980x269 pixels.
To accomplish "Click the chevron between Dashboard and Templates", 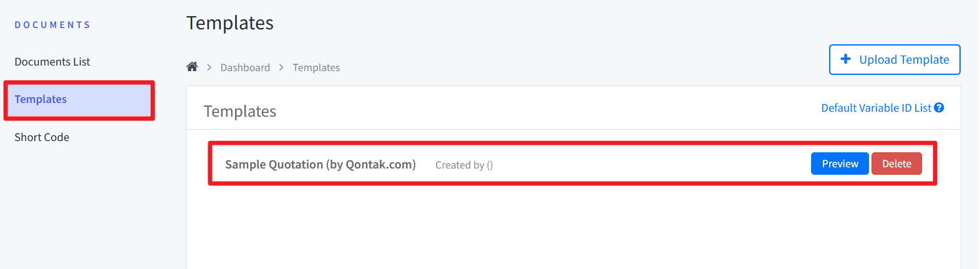I will [x=281, y=67].
